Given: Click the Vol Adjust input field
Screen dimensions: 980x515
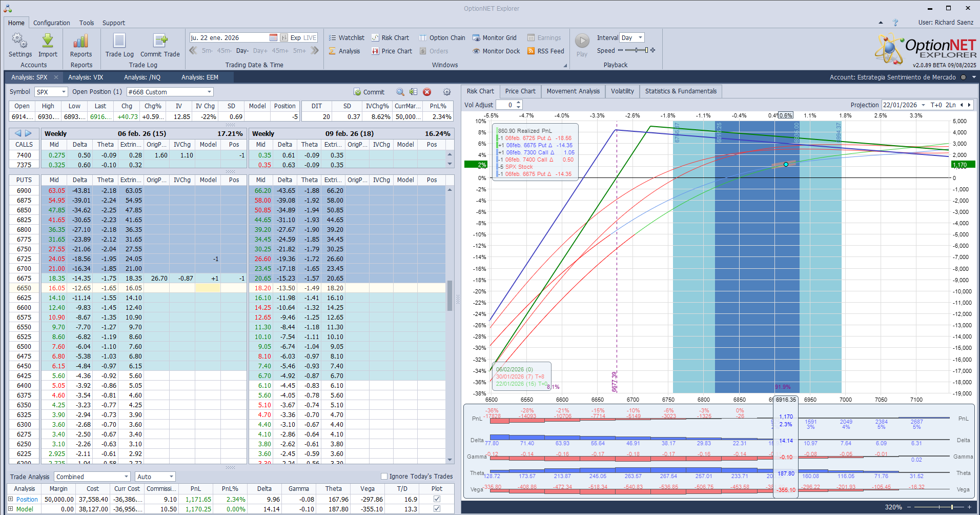Looking at the screenshot, I should [505, 105].
